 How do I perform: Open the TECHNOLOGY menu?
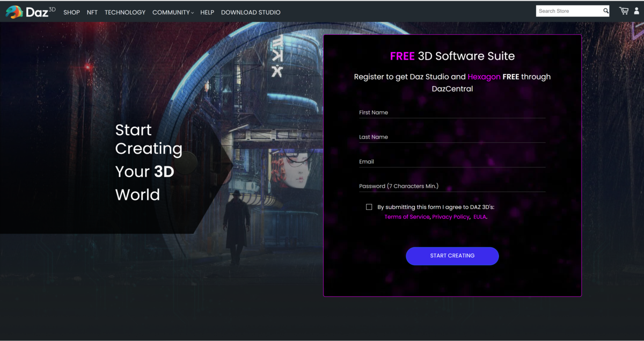[125, 12]
